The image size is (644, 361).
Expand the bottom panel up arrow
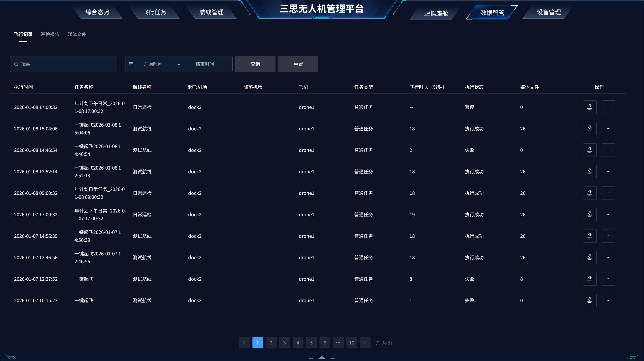322,357
